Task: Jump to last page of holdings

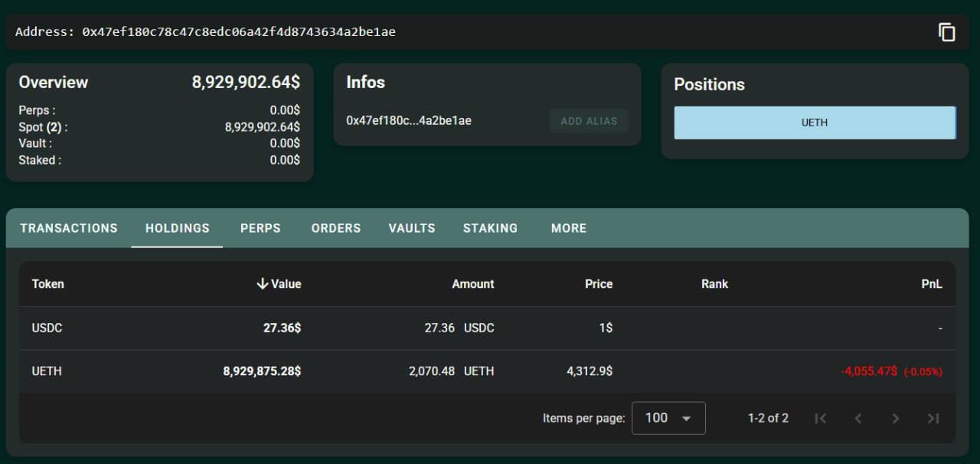Action: click(933, 418)
